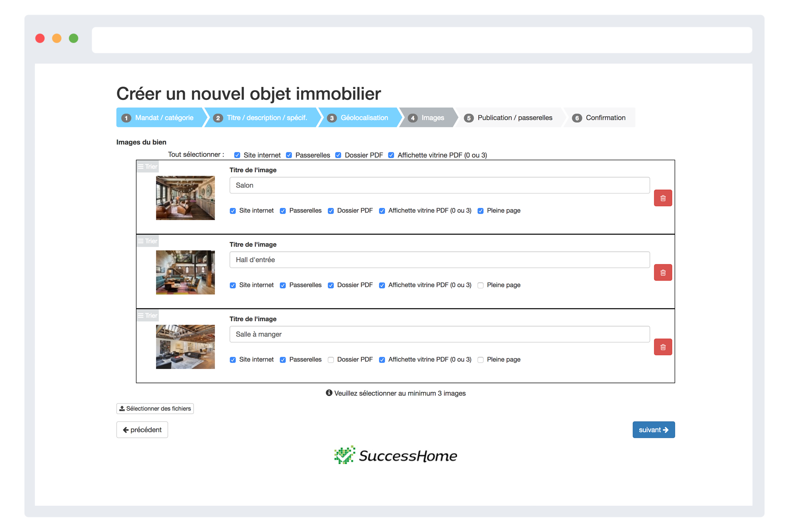Screen dimensions: 789x532
Task: Toggle Tout sélectionner Site internet checkbox
Action: pyautogui.click(x=237, y=155)
